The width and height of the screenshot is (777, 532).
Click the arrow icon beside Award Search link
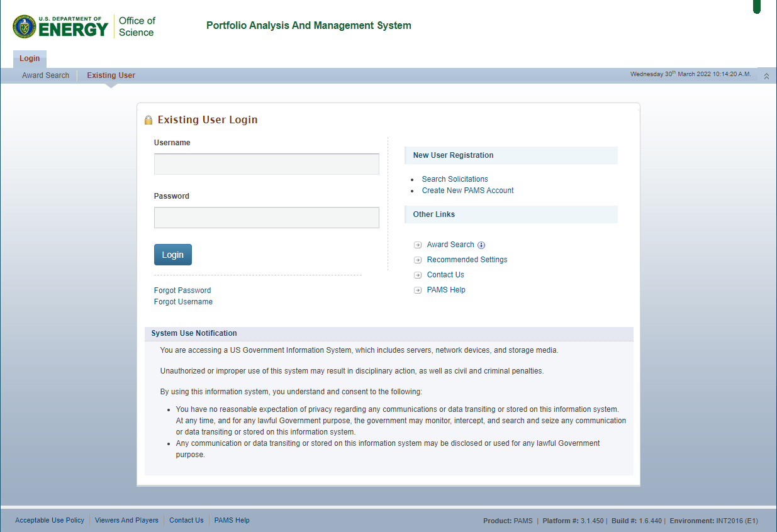tap(418, 245)
